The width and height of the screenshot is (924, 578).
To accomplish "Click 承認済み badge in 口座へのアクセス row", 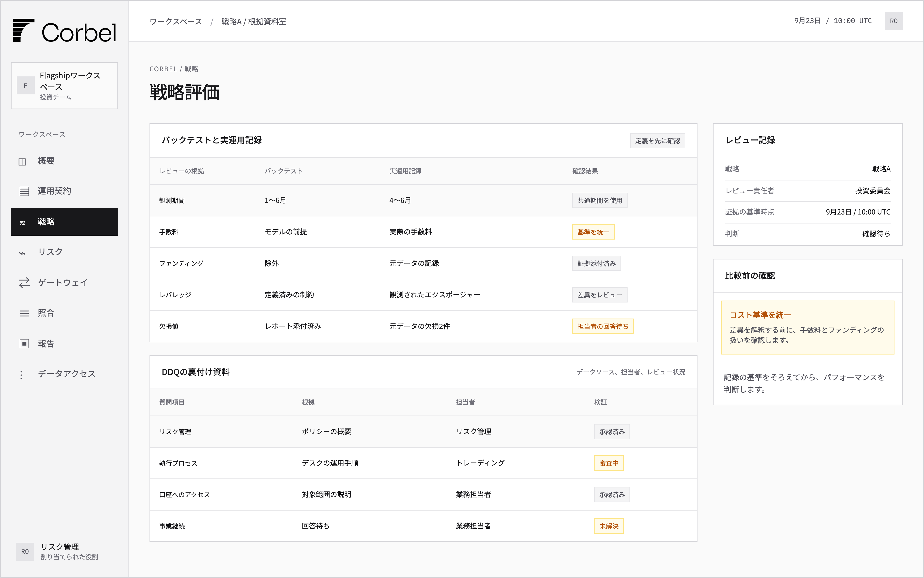I will (612, 495).
